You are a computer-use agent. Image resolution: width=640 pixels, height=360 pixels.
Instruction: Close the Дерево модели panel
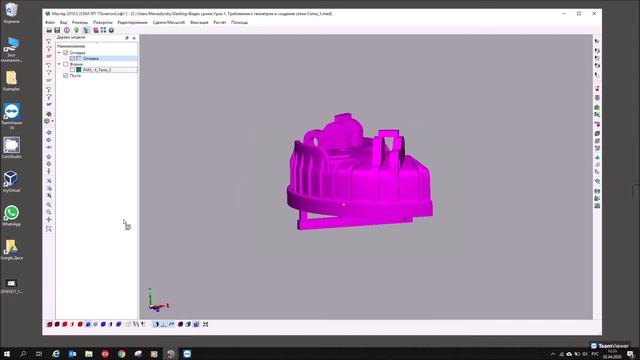pos(134,38)
